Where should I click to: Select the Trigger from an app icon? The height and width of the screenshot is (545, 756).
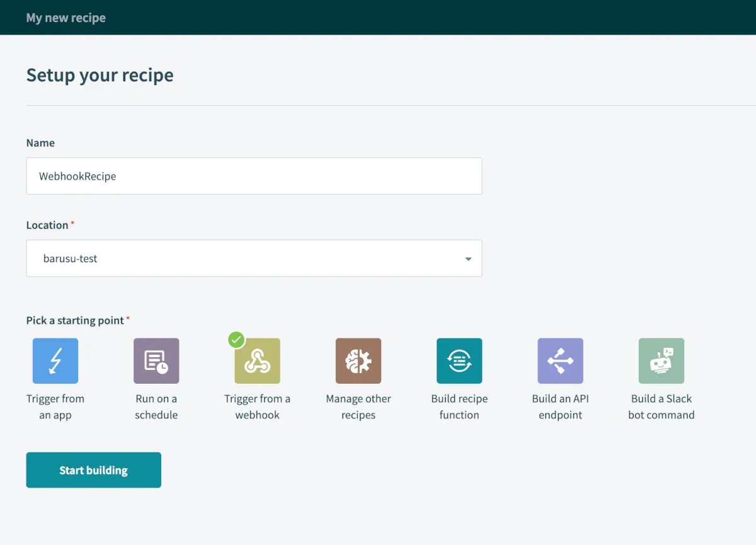pyautogui.click(x=55, y=361)
